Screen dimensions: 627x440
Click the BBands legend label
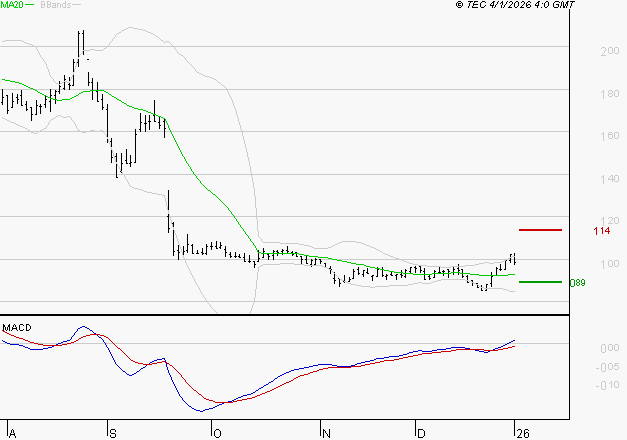[56, 5]
